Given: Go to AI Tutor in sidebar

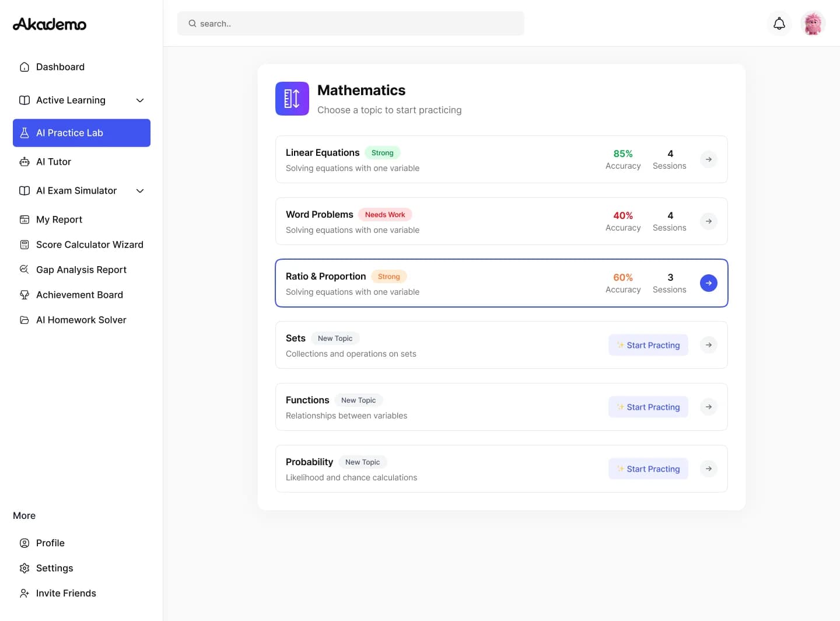Looking at the screenshot, I should pyautogui.click(x=53, y=162).
